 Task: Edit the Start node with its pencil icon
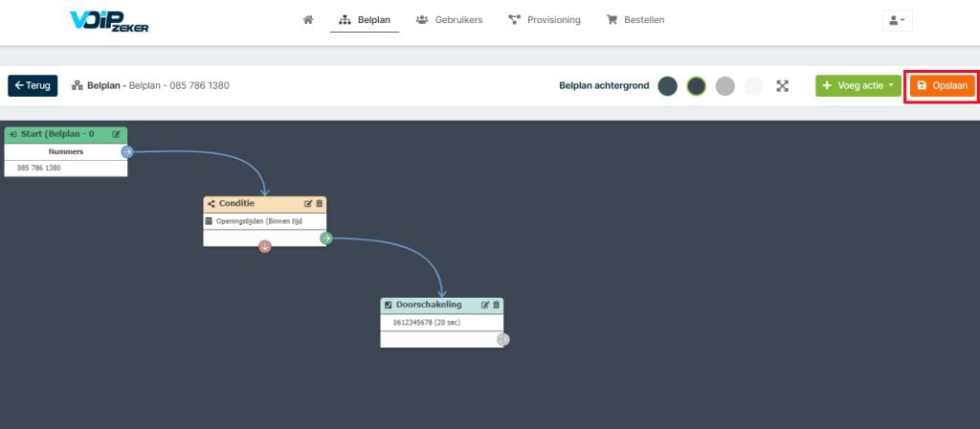[x=116, y=134]
